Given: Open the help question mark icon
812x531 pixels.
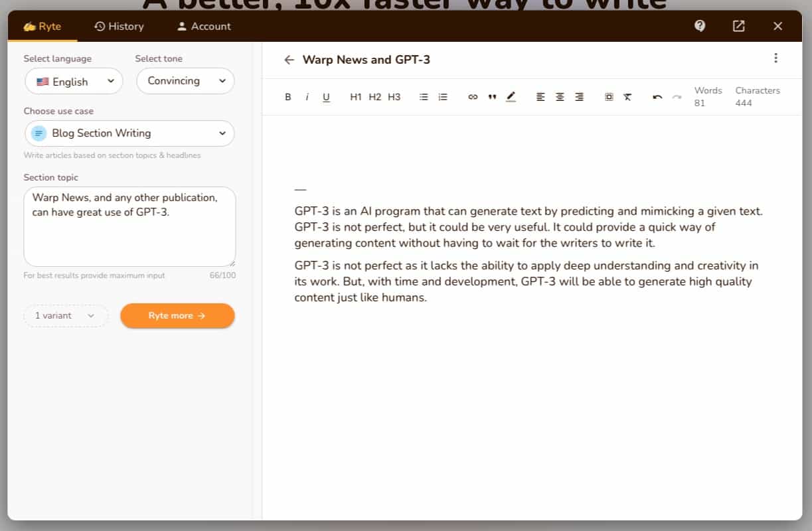Looking at the screenshot, I should click(700, 26).
